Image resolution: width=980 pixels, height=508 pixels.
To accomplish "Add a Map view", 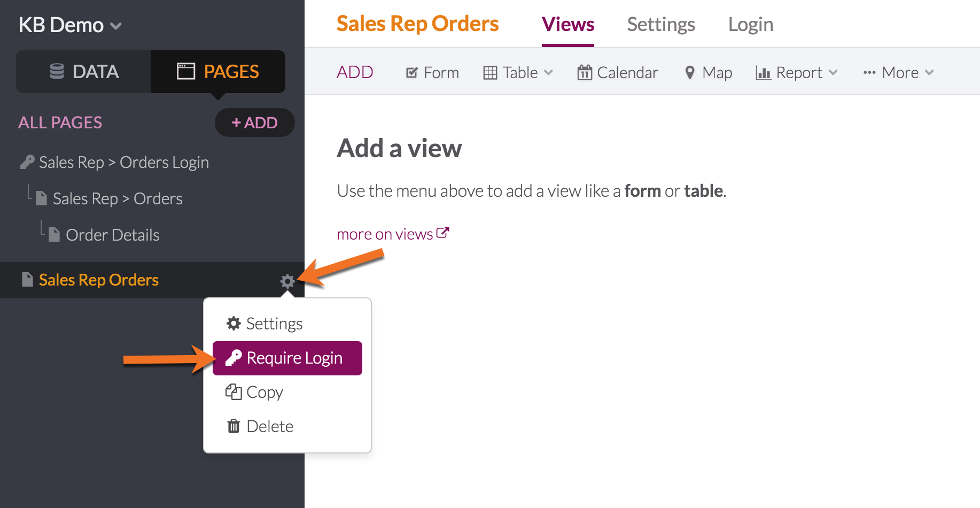I will (x=709, y=72).
